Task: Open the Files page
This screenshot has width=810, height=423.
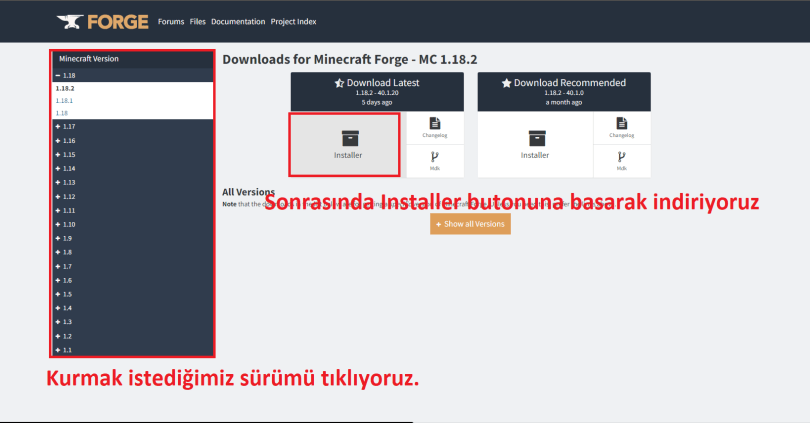Action: [197, 22]
